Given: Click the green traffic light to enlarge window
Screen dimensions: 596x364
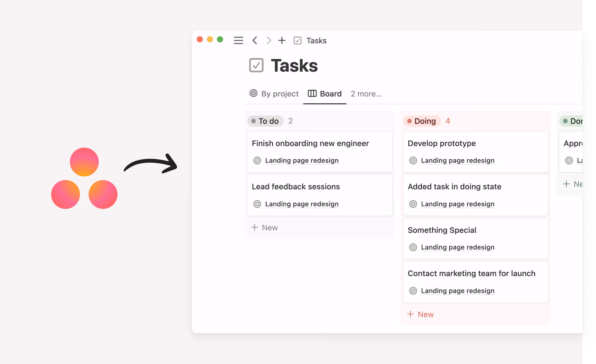Looking at the screenshot, I should [220, 39].
